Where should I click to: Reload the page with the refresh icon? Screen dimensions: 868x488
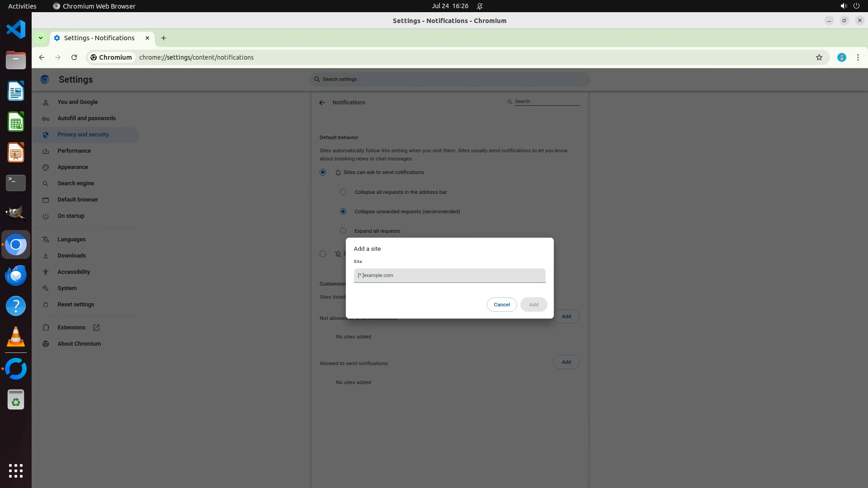74,57
